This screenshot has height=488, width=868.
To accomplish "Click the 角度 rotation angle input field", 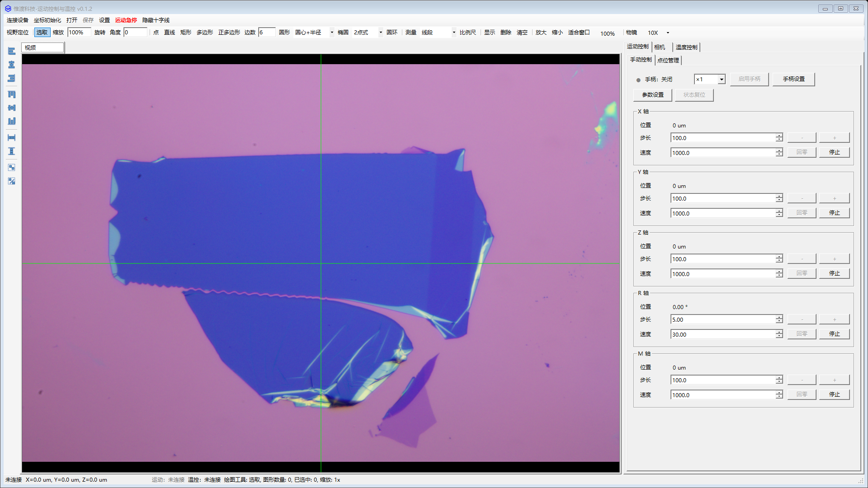I will (136, 33).
